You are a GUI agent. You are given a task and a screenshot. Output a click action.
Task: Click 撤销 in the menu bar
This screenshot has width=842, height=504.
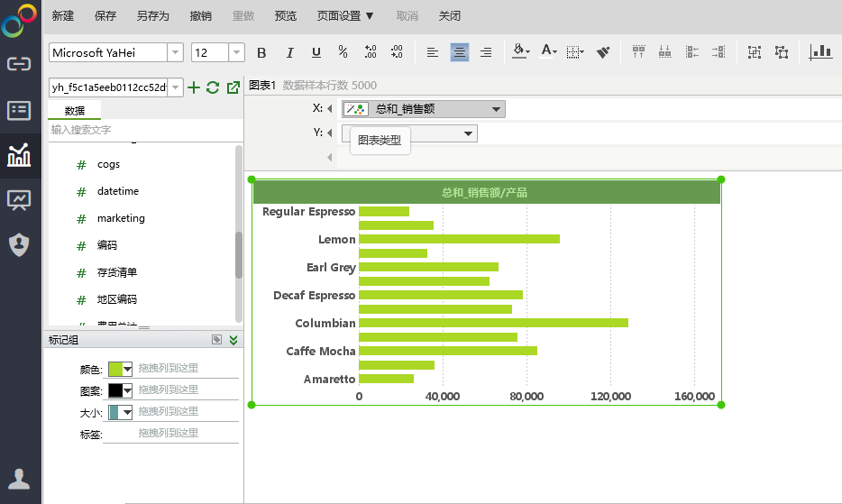201,16
